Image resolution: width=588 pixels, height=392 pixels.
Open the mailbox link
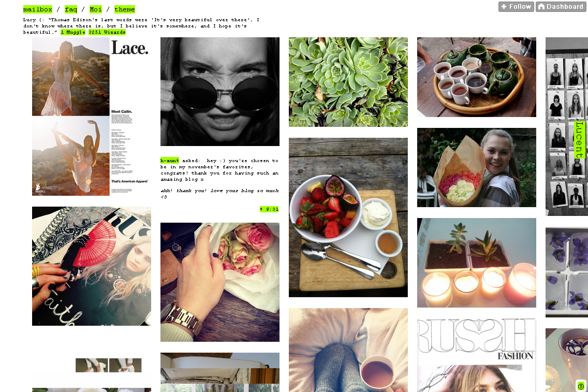[37, 9]
